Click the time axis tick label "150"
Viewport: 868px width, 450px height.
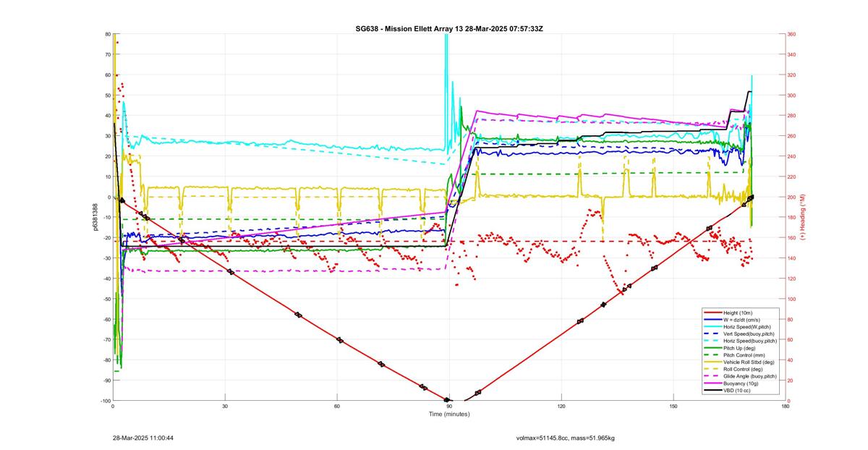(x=673, y=407)
